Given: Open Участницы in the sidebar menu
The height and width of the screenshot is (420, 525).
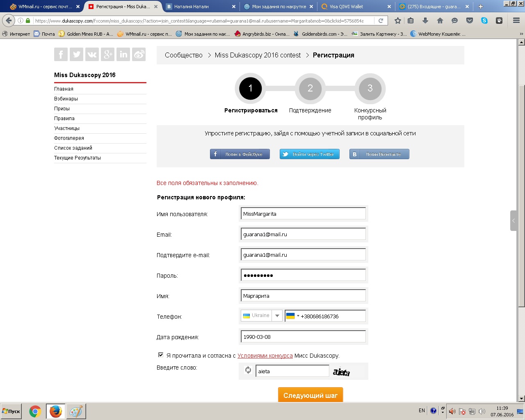Looking at the screenshot, I should tap(67, 128).
